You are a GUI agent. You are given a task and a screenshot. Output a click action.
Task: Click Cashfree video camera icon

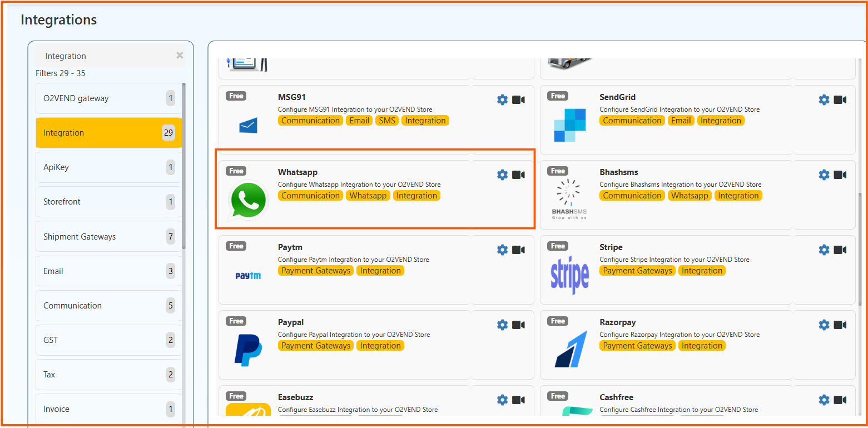point(840,400)
